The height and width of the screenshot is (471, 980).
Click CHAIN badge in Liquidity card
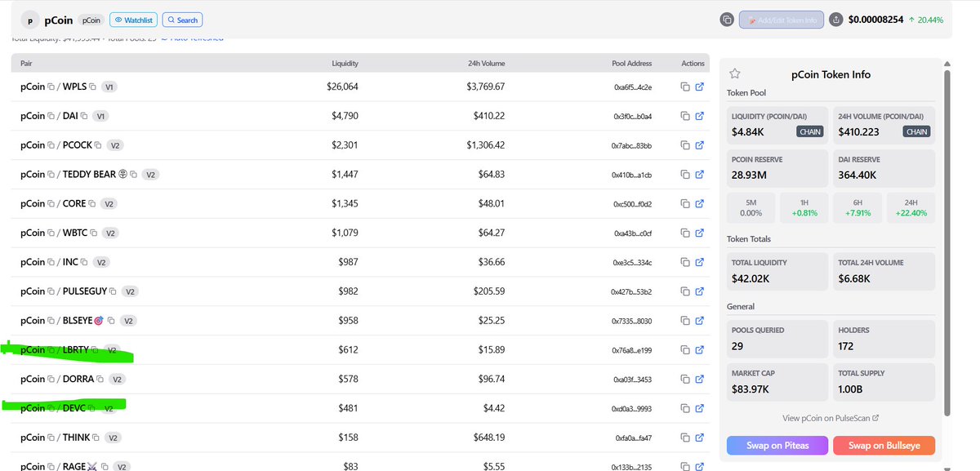point(810,131)
